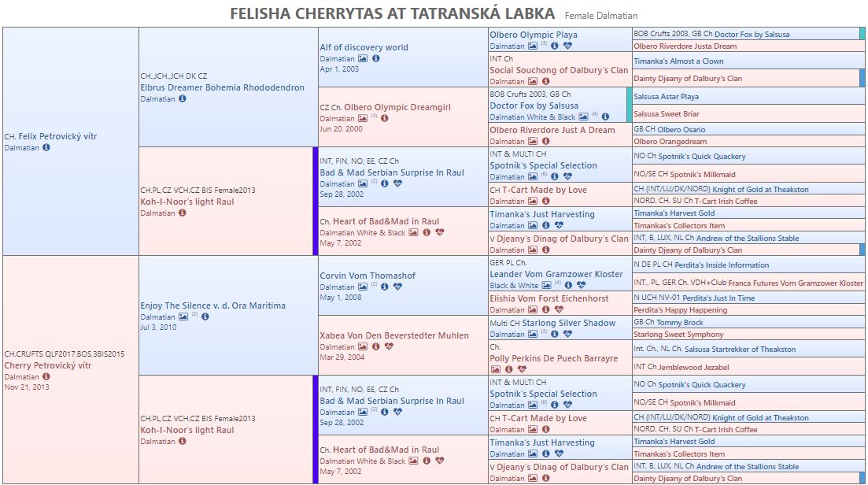Go to Jemblewood Jezabel's pedigree
Screen dimensions: 868x485
693,367
